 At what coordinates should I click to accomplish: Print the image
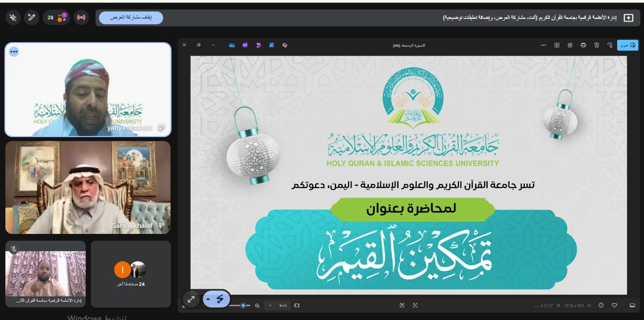tap(583, 45)
